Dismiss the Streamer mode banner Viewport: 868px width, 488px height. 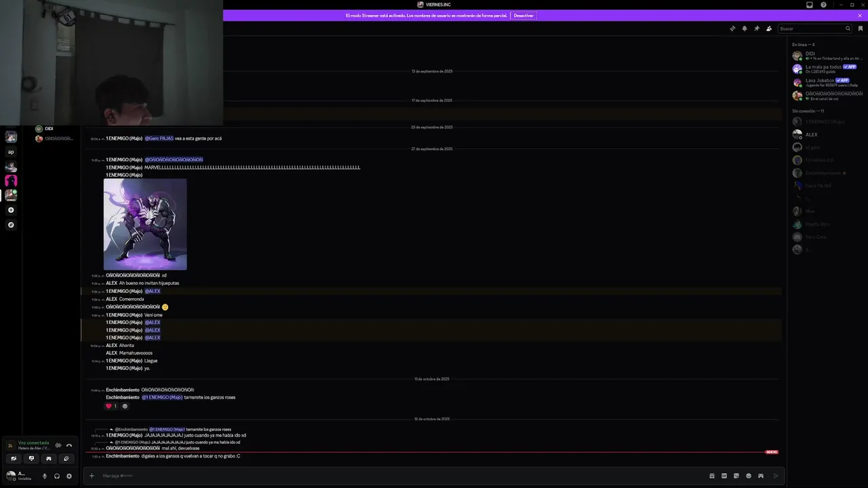tap(860, 16)
